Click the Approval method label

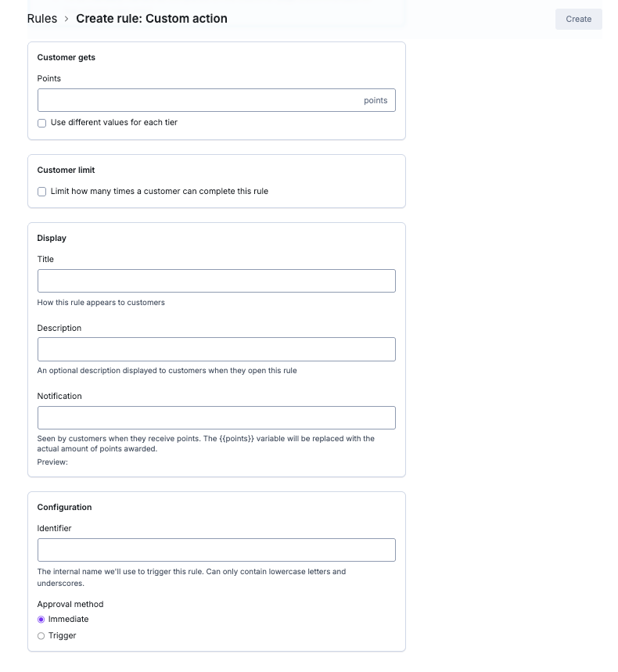point(70,604)
